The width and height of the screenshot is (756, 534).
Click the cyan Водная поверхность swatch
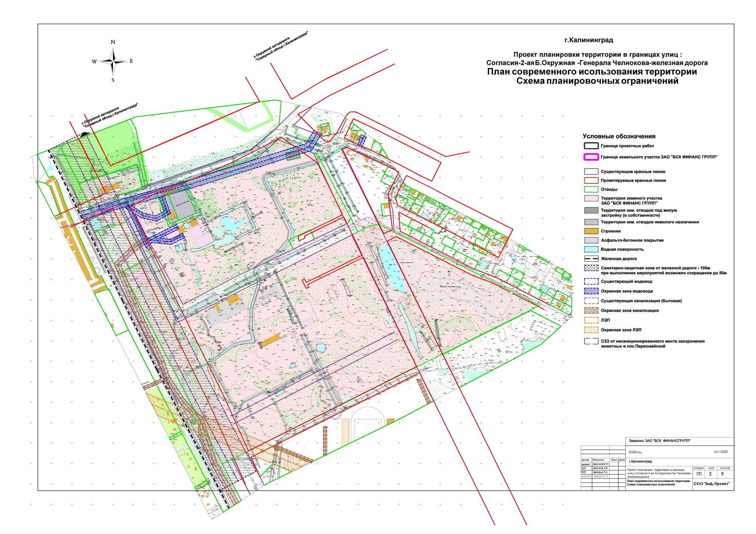pos(591,249)
